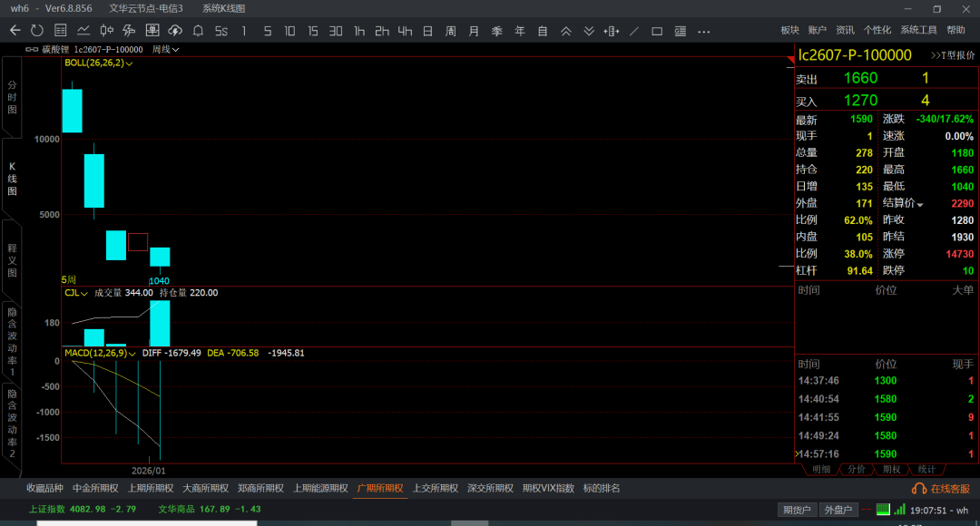Select the 1 minute period
This screenshot has width=980, height=526.
[244, 31]
